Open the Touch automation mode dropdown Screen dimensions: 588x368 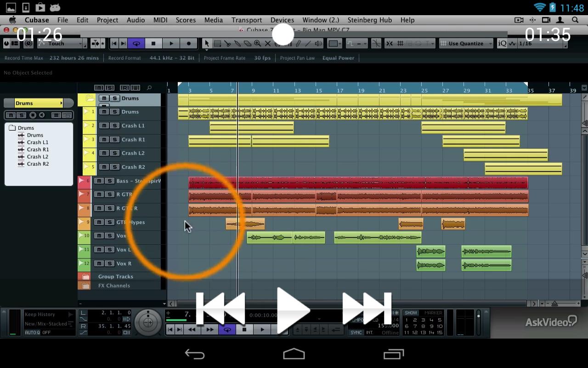coord(62,44)
